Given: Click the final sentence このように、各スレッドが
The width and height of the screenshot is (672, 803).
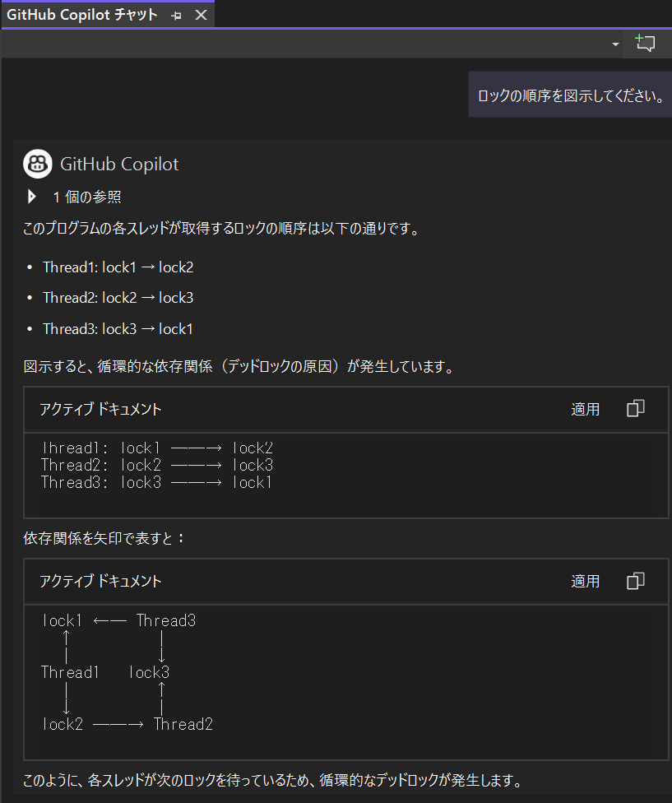Looking at the screenshot, I should (273, 781).
